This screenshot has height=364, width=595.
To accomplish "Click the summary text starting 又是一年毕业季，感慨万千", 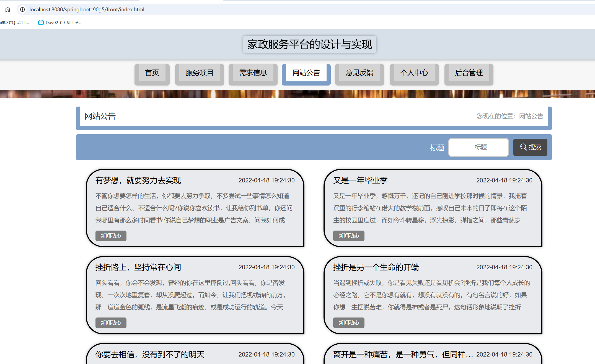I will (x=430, y=208).
